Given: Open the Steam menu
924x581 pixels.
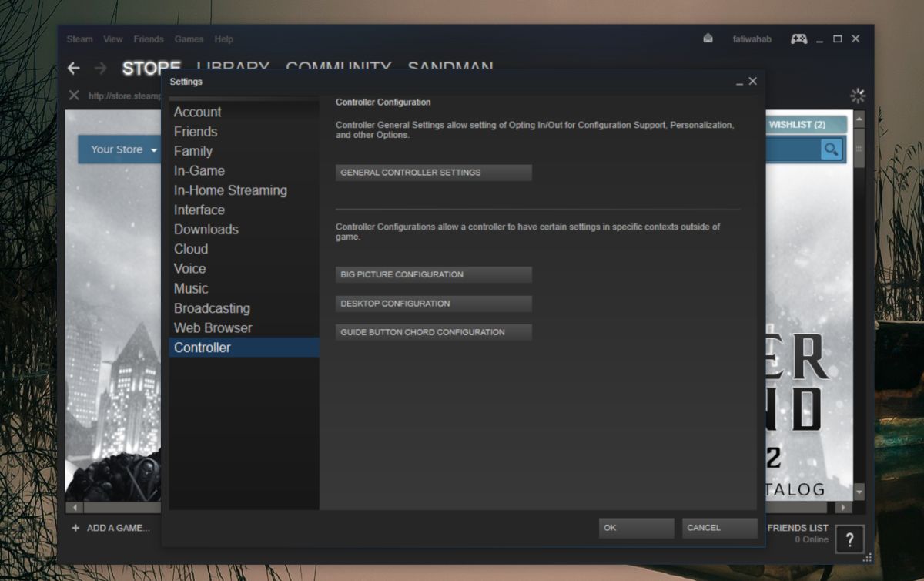Looking at the screenshot, I should (79, 39).
